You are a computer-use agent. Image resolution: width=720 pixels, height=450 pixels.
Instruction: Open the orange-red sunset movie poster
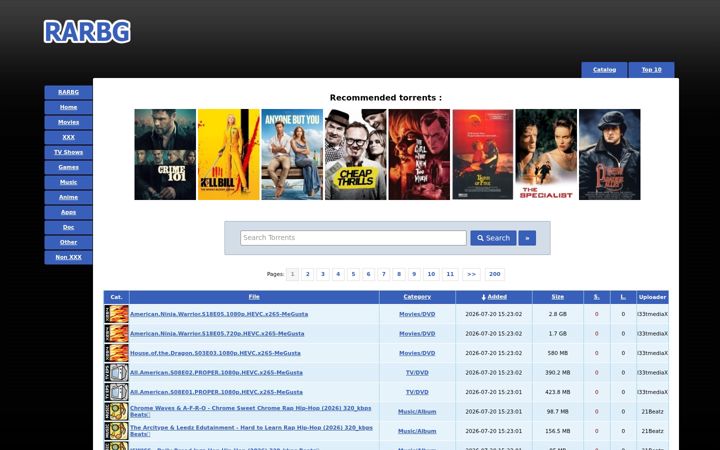(483, 154)
